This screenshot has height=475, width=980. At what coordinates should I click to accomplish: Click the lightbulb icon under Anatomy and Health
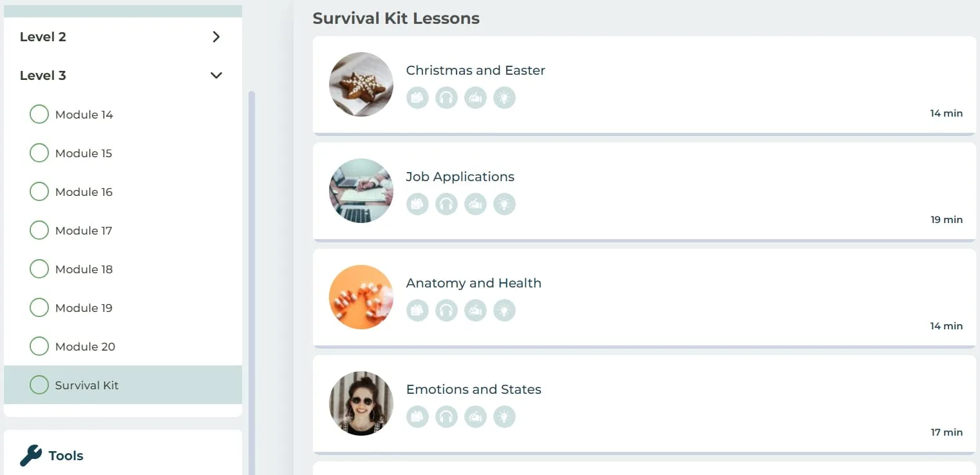click(x=504, y=311)
